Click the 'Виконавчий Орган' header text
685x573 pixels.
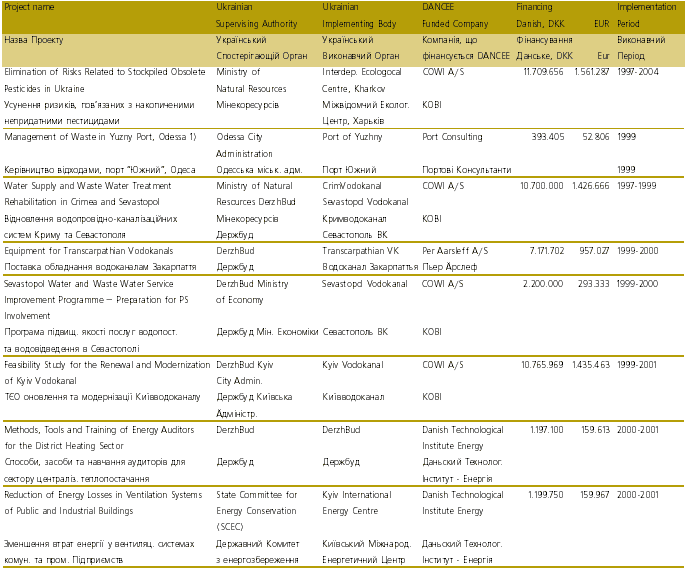(360, 56)
